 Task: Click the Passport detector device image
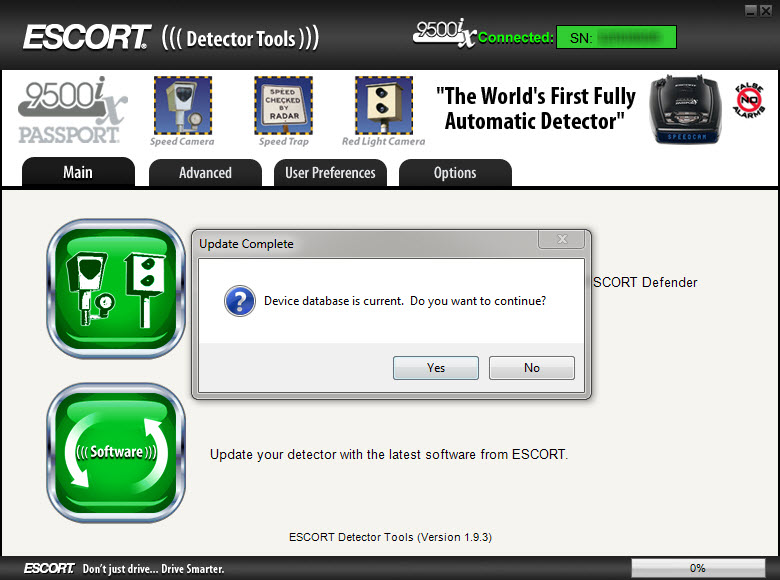(x=684, y=108)
